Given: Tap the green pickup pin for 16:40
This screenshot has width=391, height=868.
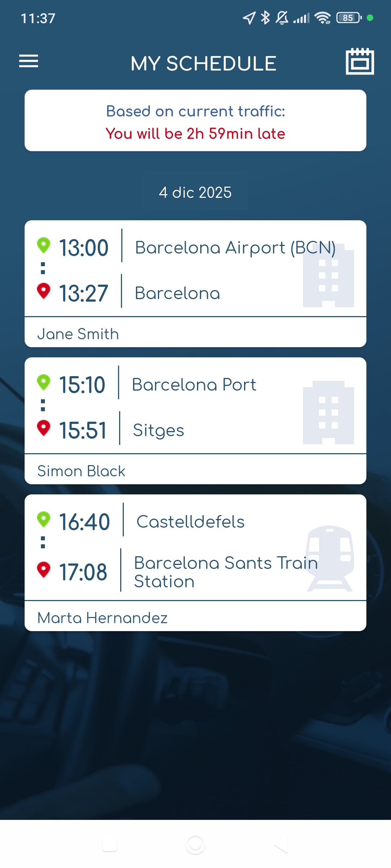Looking at the screenshot, I should click(x=43, y=519).
